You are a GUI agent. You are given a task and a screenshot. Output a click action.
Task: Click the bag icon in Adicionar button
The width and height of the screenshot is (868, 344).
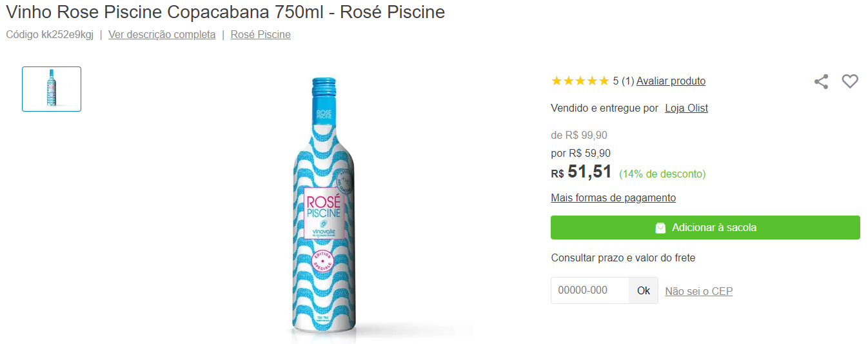coord(660,228)
